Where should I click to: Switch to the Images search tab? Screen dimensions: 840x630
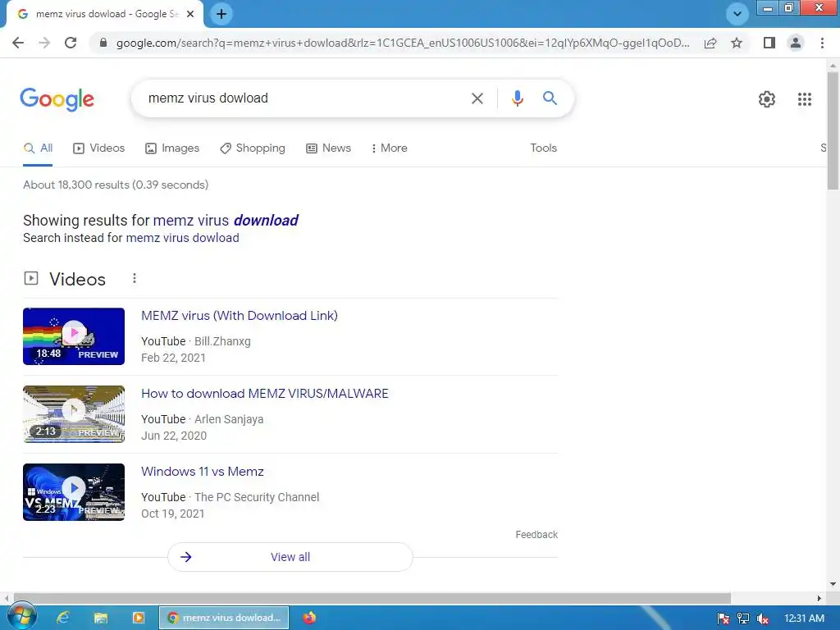click(172, 148)
